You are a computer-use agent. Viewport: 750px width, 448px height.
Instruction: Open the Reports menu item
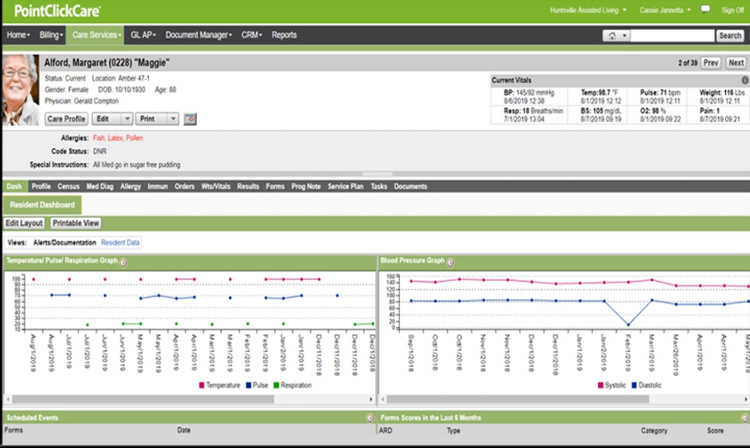coord(284,35)
